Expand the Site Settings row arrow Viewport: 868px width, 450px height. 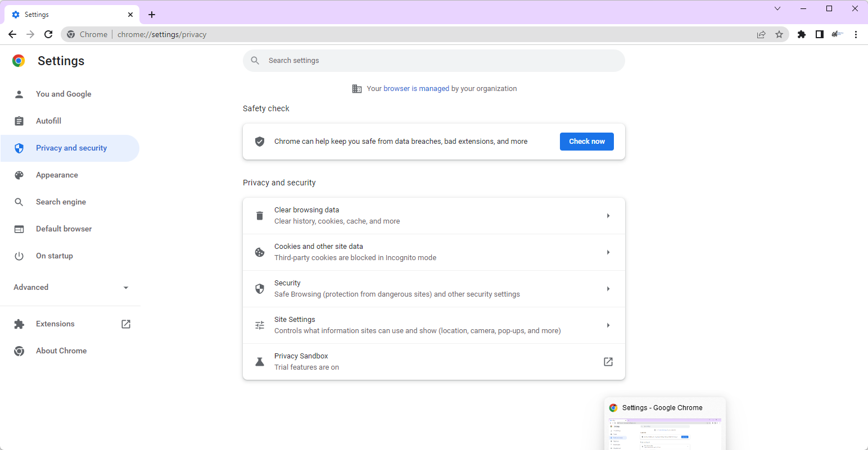coord(608,325)
